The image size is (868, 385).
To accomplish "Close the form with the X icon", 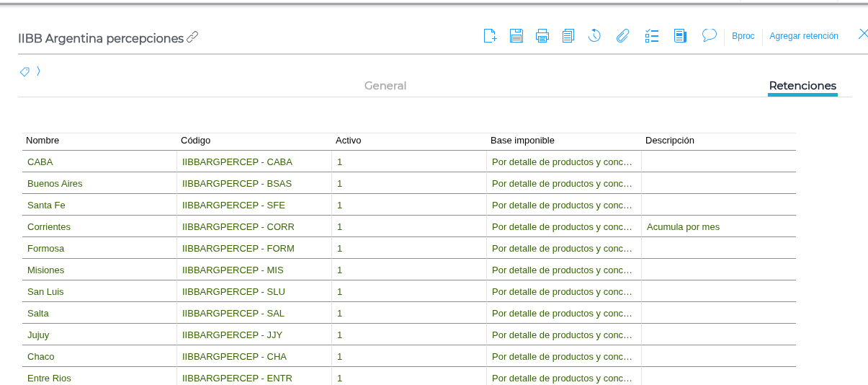I will point(862,34).
